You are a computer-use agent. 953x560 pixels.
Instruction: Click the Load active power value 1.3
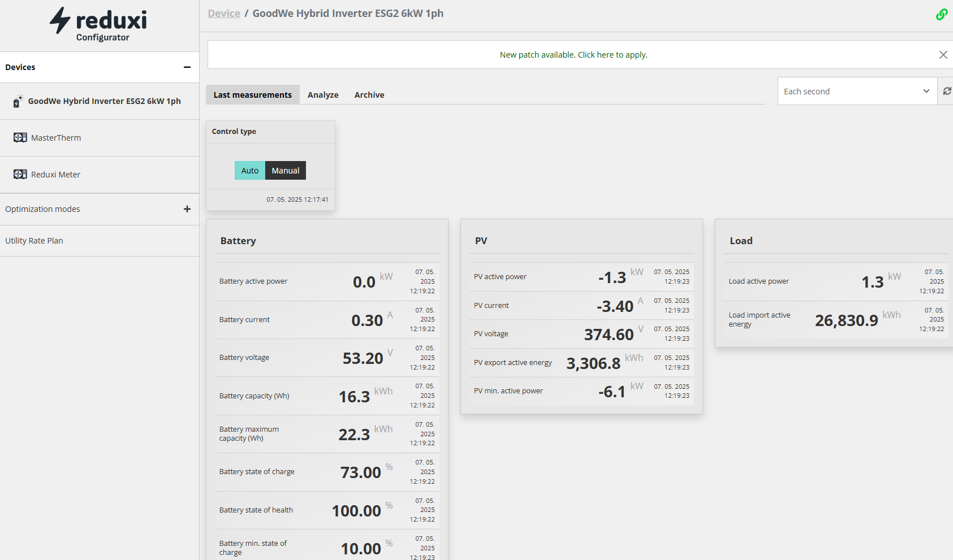tap(872, 282)
